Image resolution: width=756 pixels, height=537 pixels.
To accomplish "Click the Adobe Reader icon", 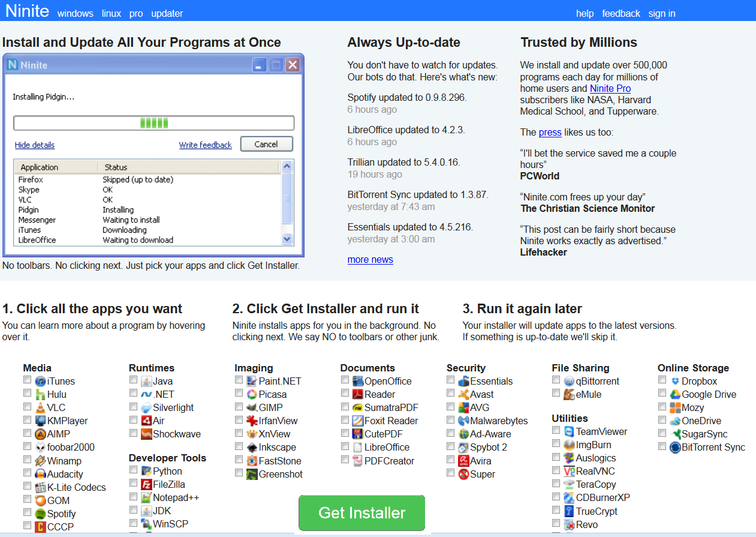I will pyautogui.click(x=358, y=394).
